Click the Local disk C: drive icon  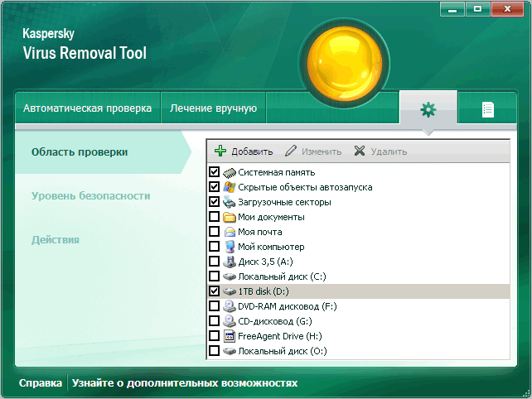[230, 276]
